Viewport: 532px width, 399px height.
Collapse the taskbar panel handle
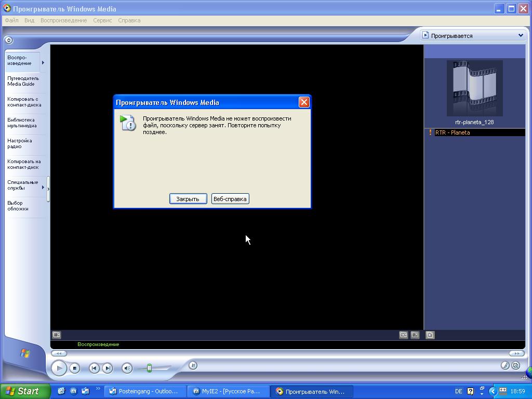(x=48, y=189)
